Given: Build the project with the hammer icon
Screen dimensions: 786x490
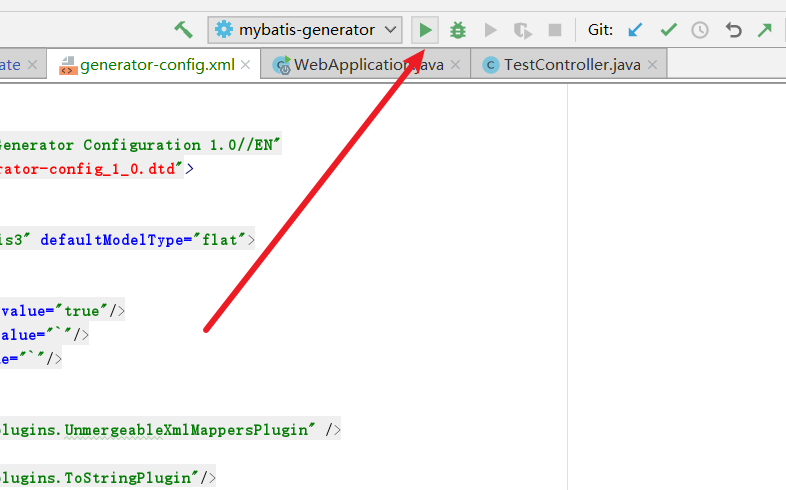Looking at the screenshot, I should tap(183, 30).
